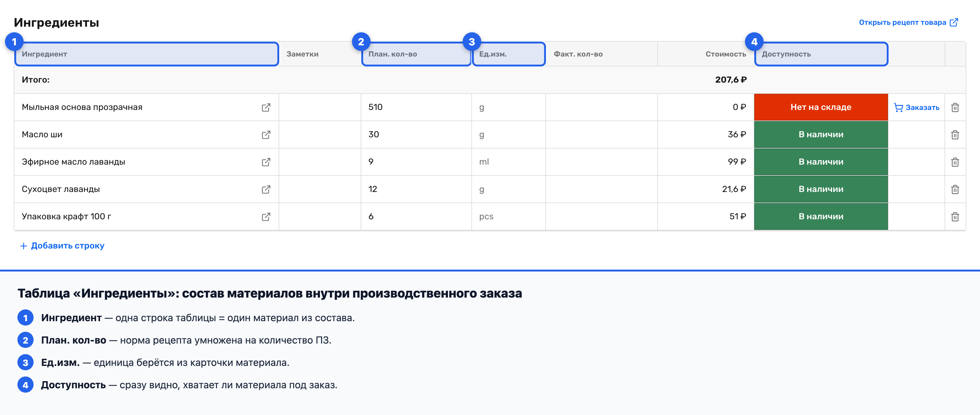Image resolution: width=980 pixels, height=415 pixels.
Task: Delete the Масло ши row via trash icon
Action: click(x=955, y=135)
